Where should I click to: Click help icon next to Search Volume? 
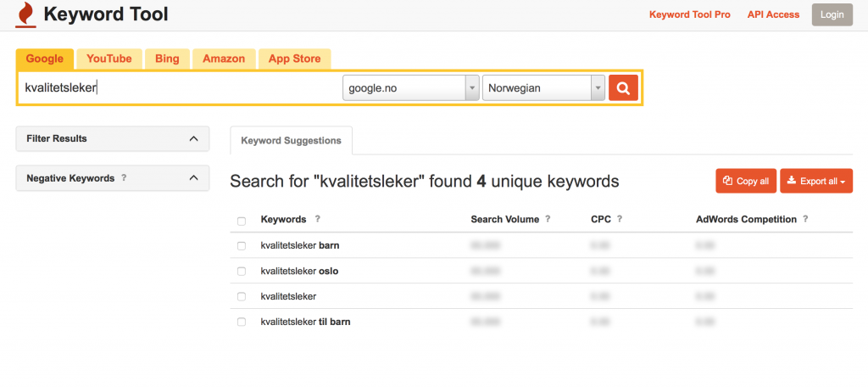coord(548,219)
